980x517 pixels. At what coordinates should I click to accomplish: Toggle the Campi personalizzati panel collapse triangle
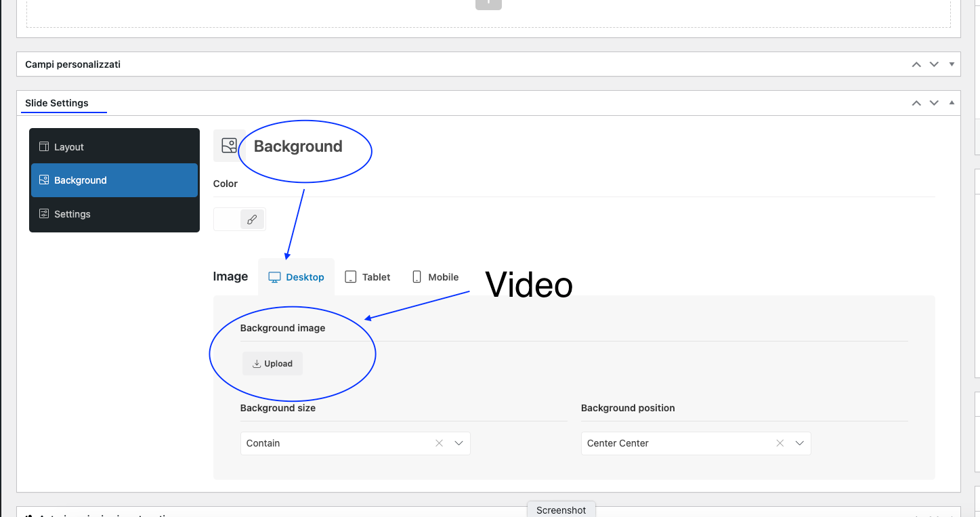[952, 64]
